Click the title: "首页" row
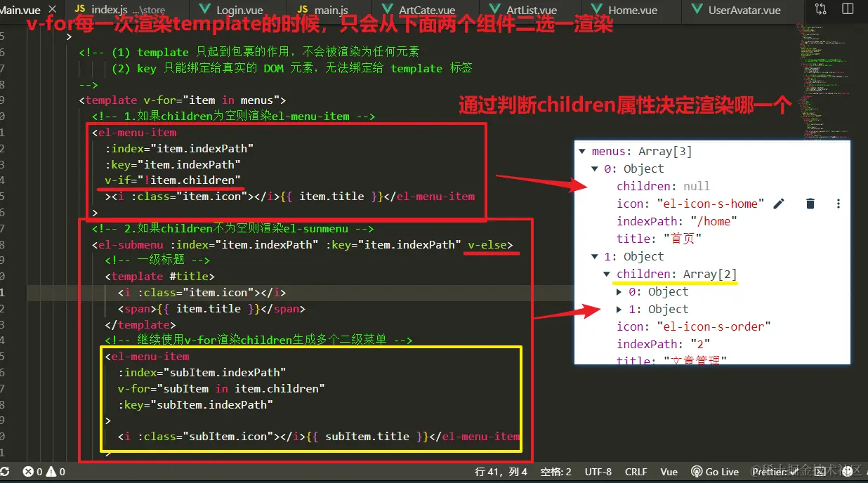The height and width of the screenshot is (483, 868). [x=659, y=239]
